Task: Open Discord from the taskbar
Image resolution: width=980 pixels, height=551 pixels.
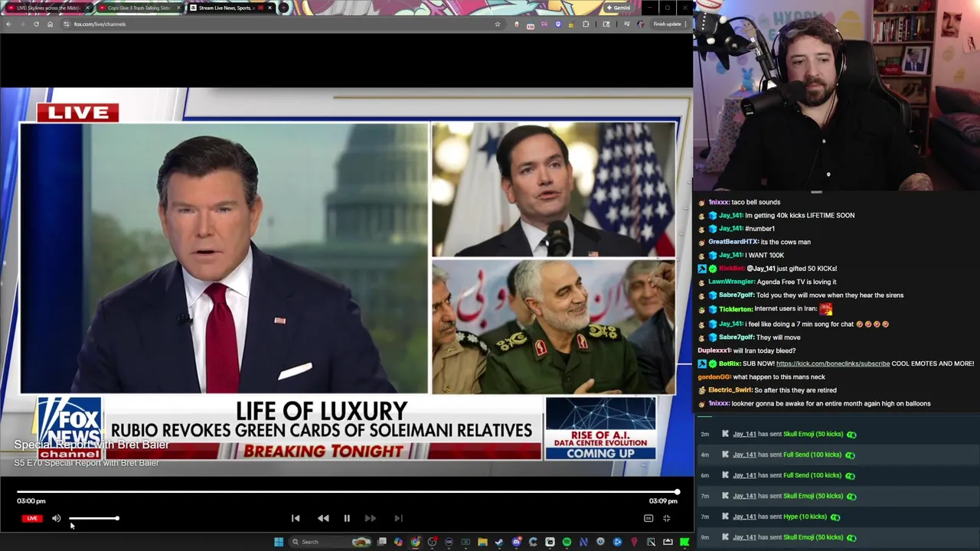Action: (518, 542)
